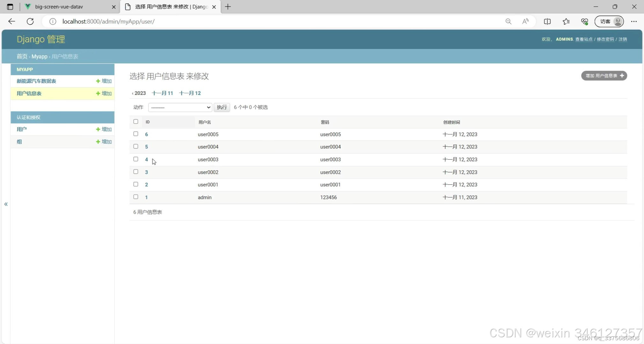The image size is (644, 344).
Task: Click the browser refresh icon
Action: coord(30,21)
